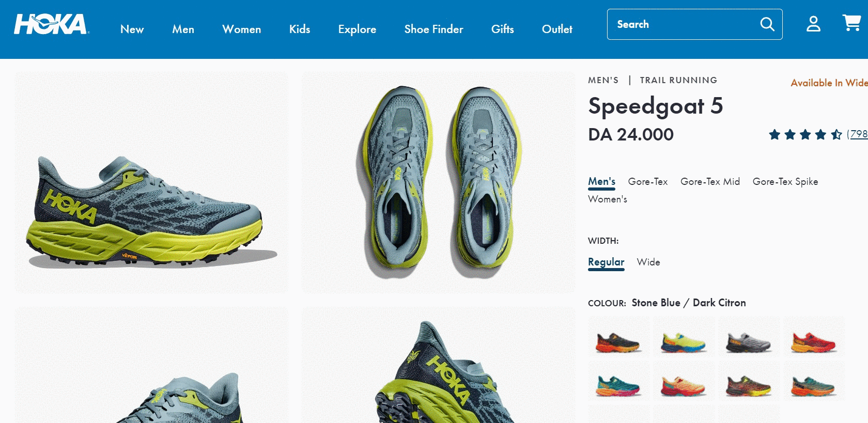This screenshot has width=868, height=423.
Task: Open the shopping cart icon
Action: (851, 23)
